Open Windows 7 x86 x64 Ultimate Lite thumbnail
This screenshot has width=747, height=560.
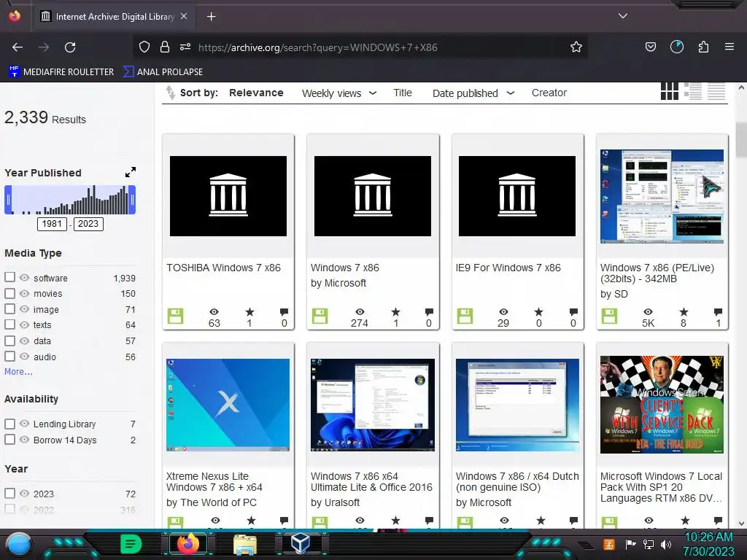click(x=373, y=405)
